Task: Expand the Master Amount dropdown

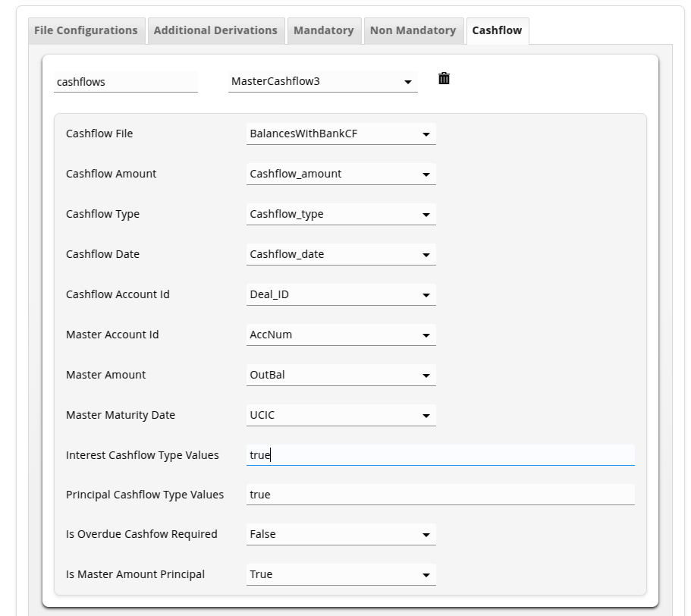Action: [341, 375]
